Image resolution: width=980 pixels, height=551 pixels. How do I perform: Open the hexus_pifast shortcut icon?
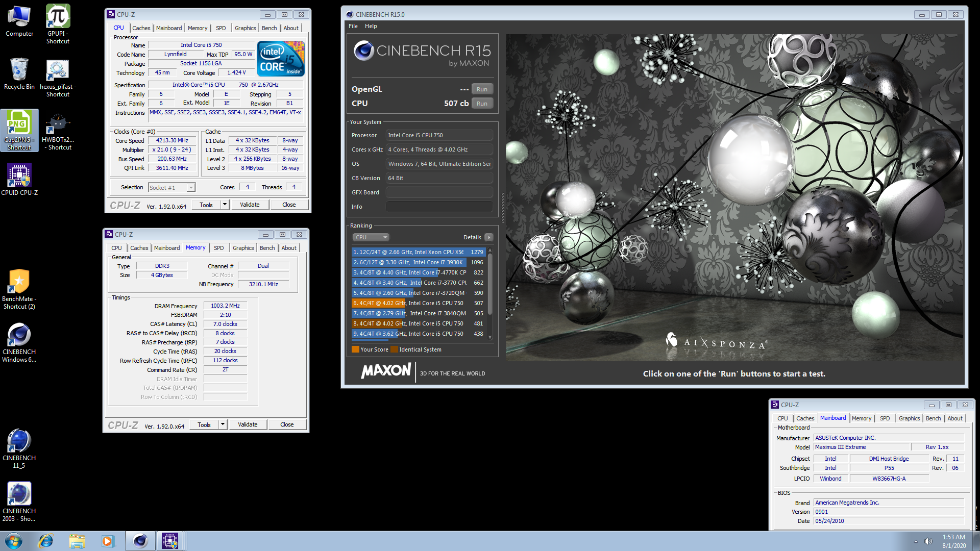pos(58,78)
